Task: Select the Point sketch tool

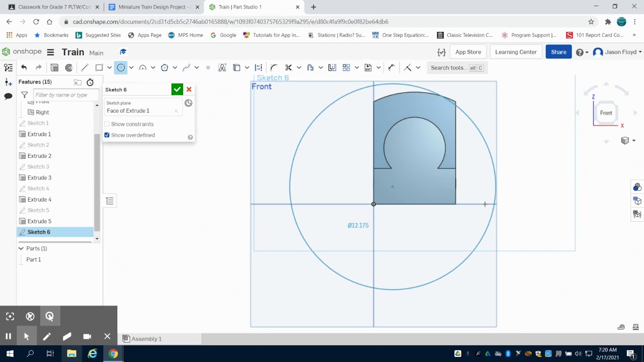Action: (208, 67)
